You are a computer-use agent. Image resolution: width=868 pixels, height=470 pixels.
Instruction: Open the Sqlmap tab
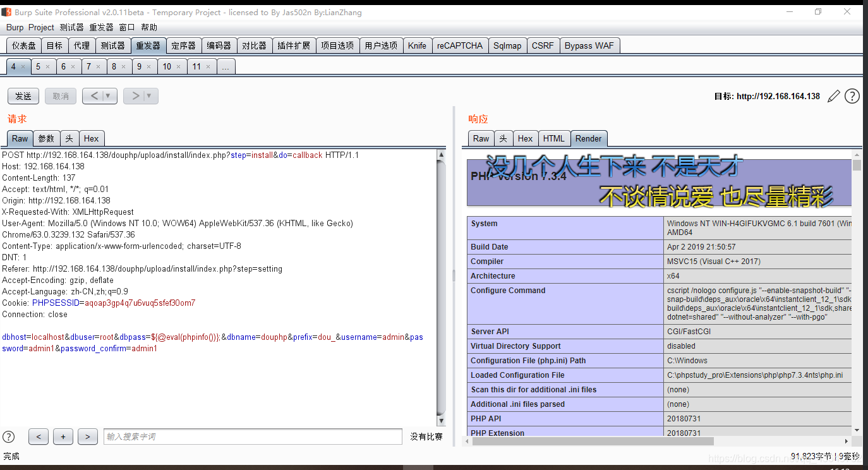tap(507, 45)
